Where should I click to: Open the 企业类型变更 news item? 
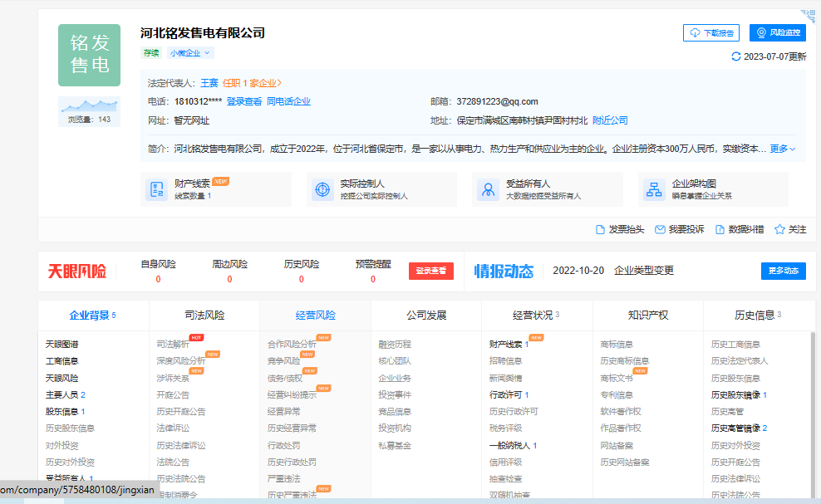click(643, 271)
